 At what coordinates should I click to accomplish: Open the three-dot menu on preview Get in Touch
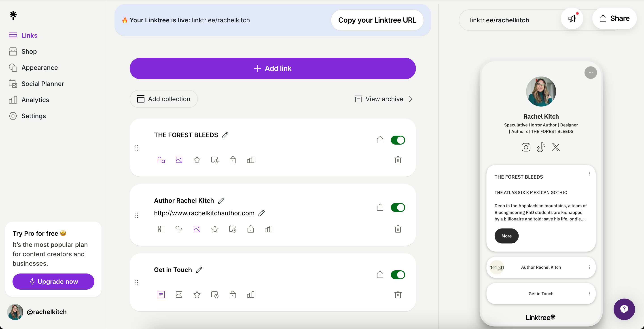[589, 293]
